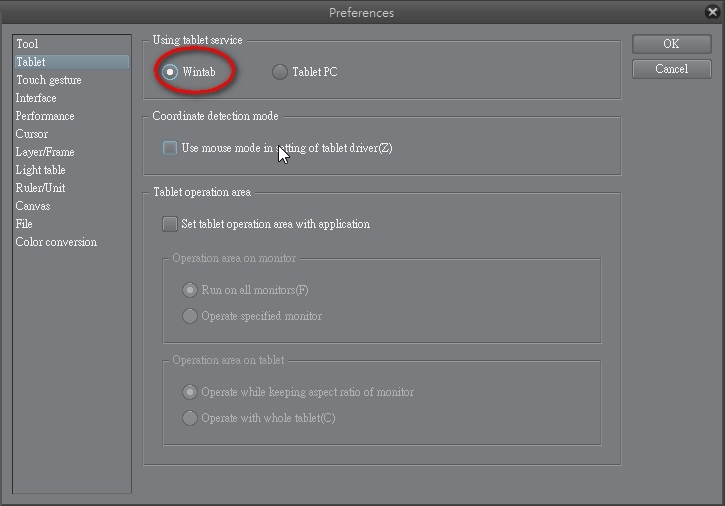Switch to Canvas preferences
The image size is (725, 506).
[33, 206]
